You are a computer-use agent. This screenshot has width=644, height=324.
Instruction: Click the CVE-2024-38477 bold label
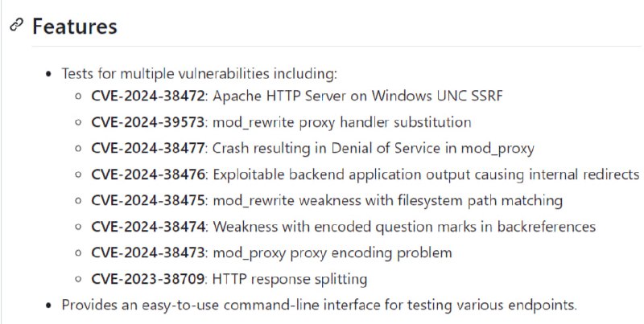[148, 149]
